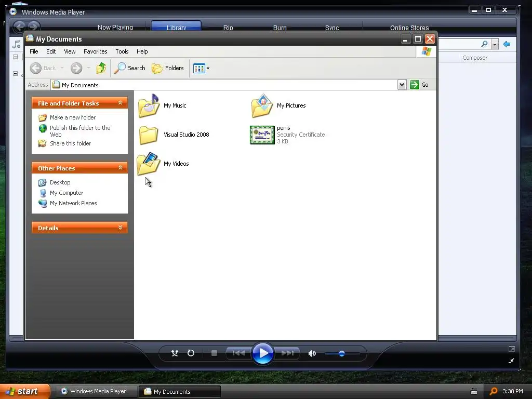Switch Media Player to compact mode
Screen dimensions: 532x399
[x=511, y=361]
